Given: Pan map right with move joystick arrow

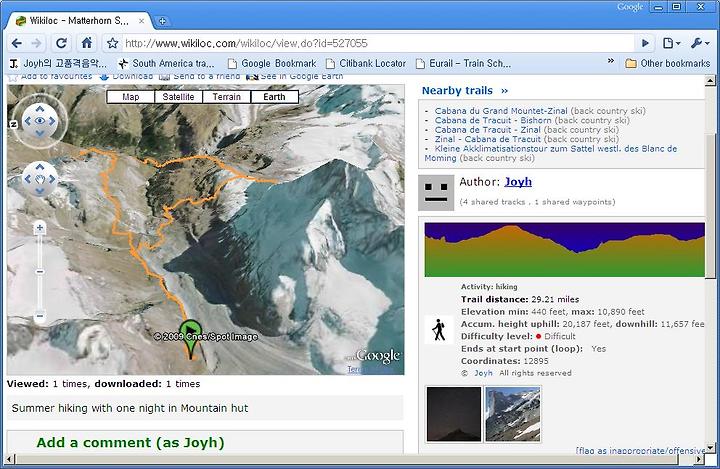Looking at the screenshot, I should click(x=52, y=179).
